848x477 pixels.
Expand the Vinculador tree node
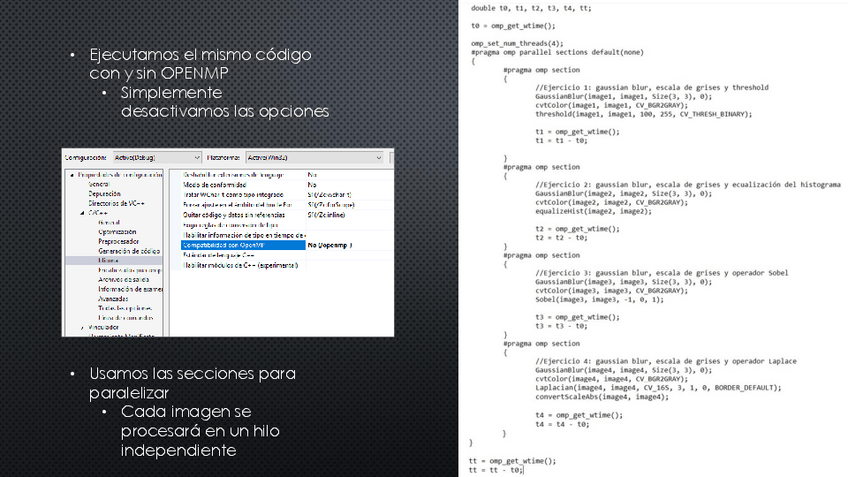click(x=82, y=327)
